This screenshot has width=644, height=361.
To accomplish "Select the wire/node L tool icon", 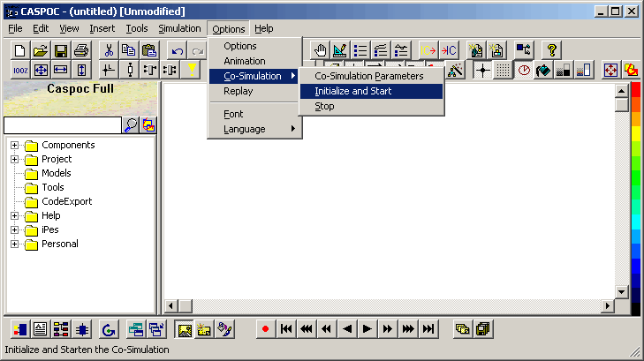I will click(109, 70).
